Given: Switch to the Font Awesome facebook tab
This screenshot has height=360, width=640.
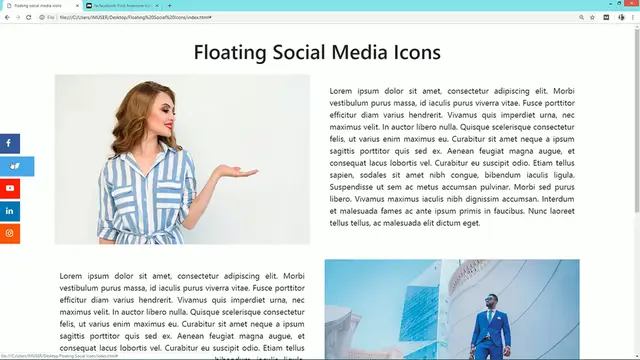Looking at the screenshot, I should [x=122, y=6].
